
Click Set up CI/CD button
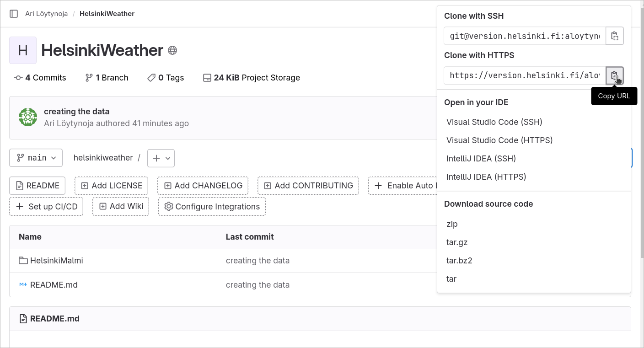(46, 206)
